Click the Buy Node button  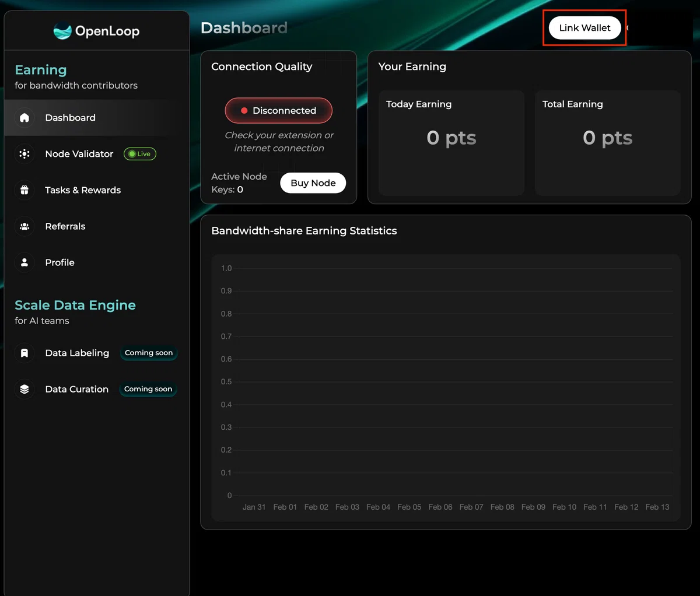pos(313,183)
